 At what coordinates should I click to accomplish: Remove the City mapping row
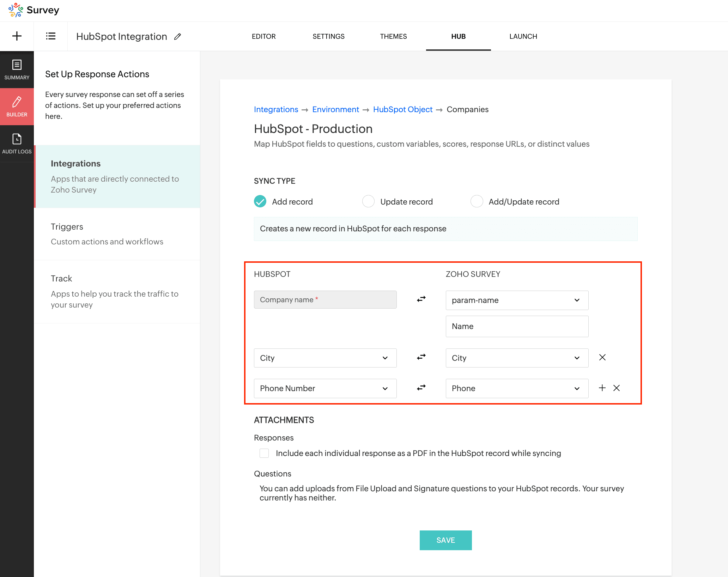pyautogui.click(x=602, y=357)
